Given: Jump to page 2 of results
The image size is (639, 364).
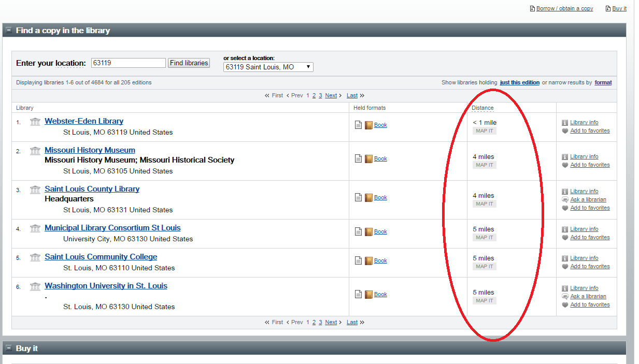Looking at the screenshot, I should [x=314, y=95].
